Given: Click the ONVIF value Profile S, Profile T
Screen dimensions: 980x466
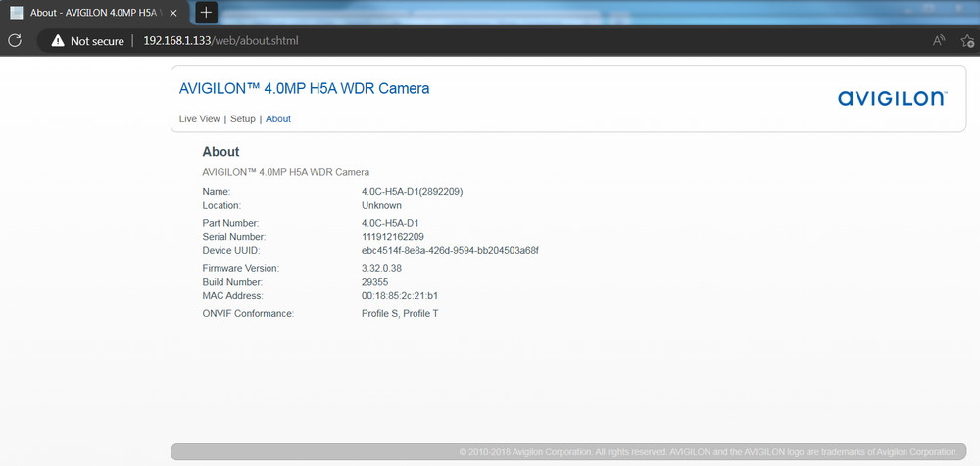Looking at the screenshot, I should [400, 313].
